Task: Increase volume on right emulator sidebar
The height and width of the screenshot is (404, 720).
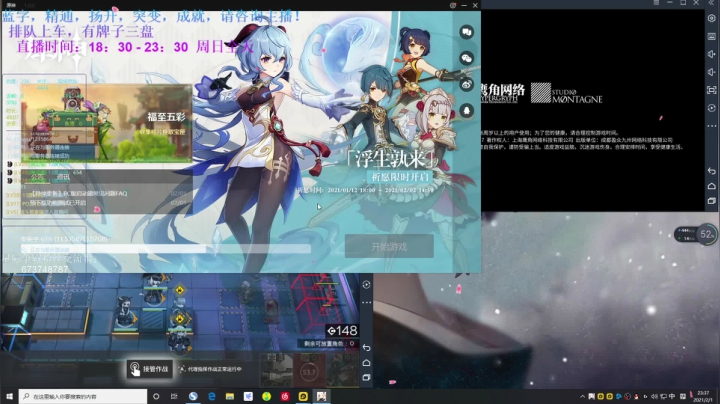Action: [712, 54]
